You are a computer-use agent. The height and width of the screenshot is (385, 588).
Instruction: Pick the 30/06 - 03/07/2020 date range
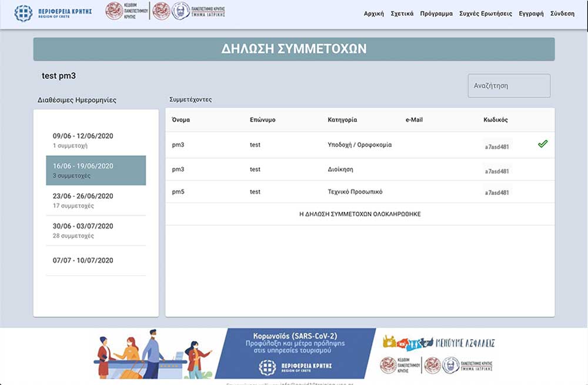coord(96,230)
